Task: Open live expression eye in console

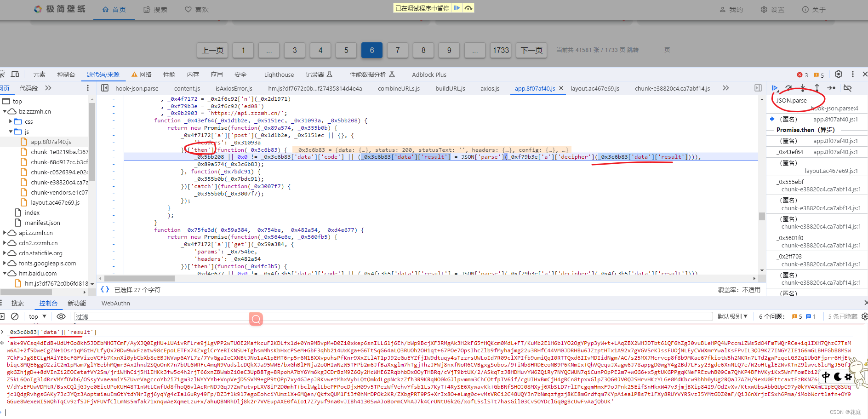Action: (61, 316)
